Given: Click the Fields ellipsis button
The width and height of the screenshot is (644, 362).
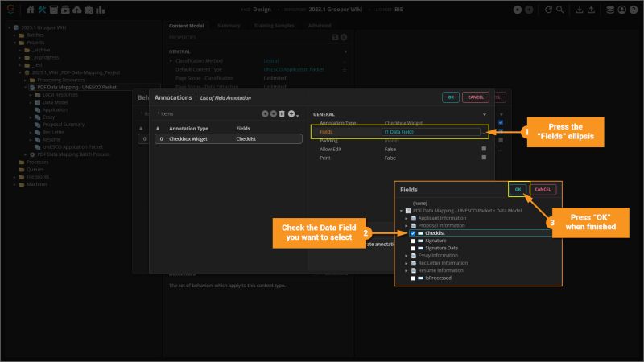Looking at the screenshot, I should 484,131.
